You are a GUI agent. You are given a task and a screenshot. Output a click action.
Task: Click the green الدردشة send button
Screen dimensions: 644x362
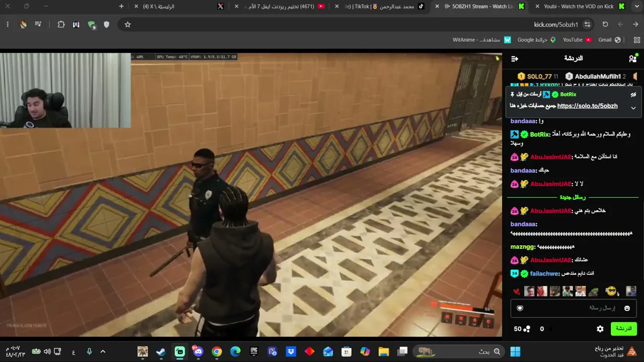pos(623,329)
